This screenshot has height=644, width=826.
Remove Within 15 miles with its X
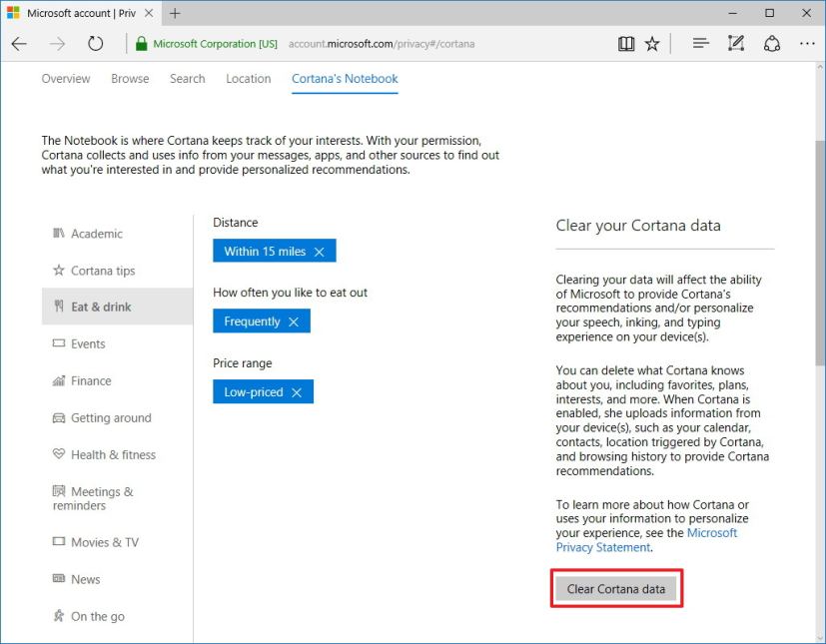coord(320,252)
